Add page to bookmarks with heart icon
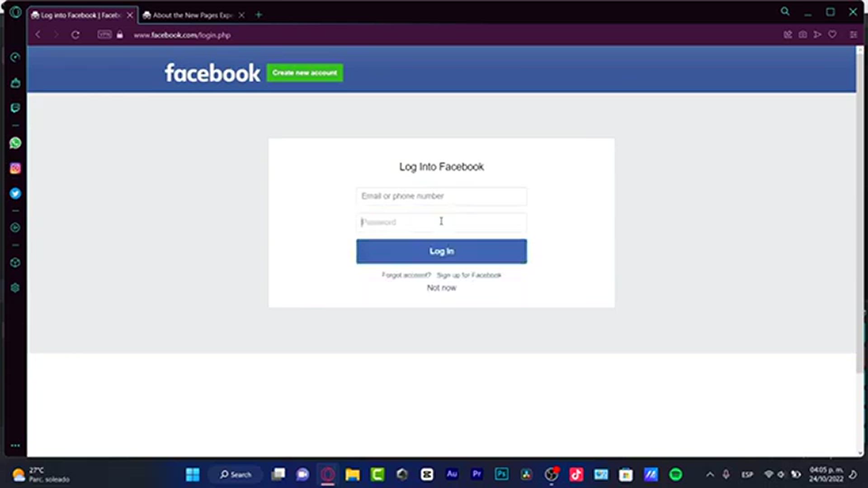The width and height of the screenshot is (868, 488). tap(832, 34)
